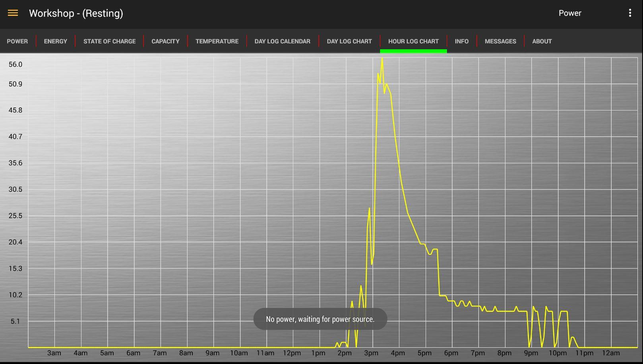The image size is (643, 364).
Task: Click the 3pm time axis label
Action: 371,353
